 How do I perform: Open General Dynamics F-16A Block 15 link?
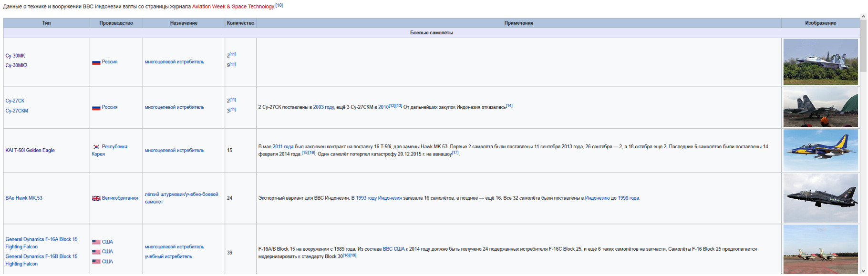click(x=41, y=243)
